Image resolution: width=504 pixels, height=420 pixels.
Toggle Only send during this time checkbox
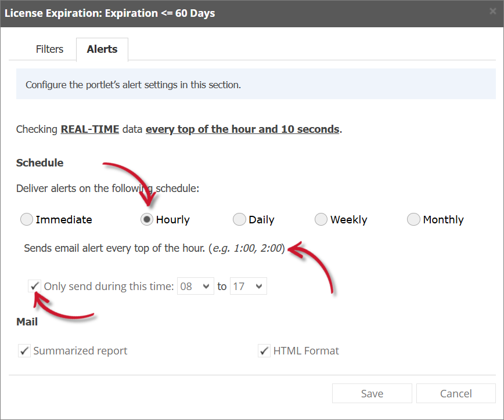click(34, 286)
